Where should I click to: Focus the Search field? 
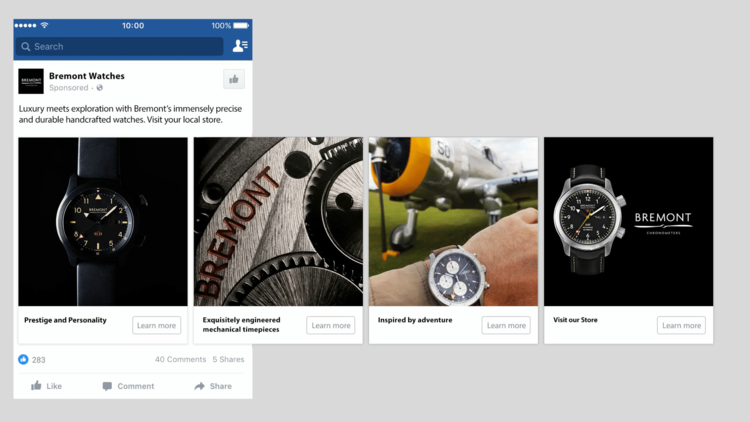(120, 46)
